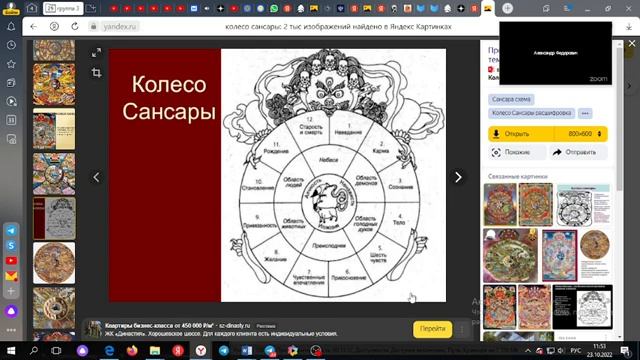Open notifications bell in sidebar

coord(11,27)
